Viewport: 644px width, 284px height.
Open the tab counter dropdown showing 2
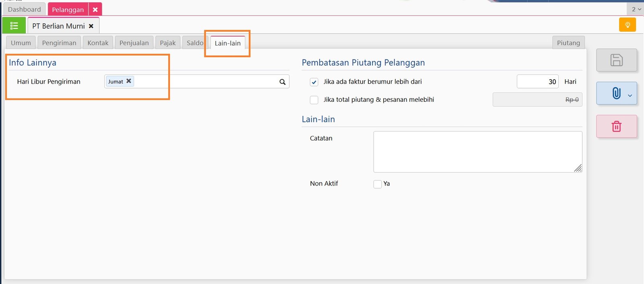(x=636, y=9)
